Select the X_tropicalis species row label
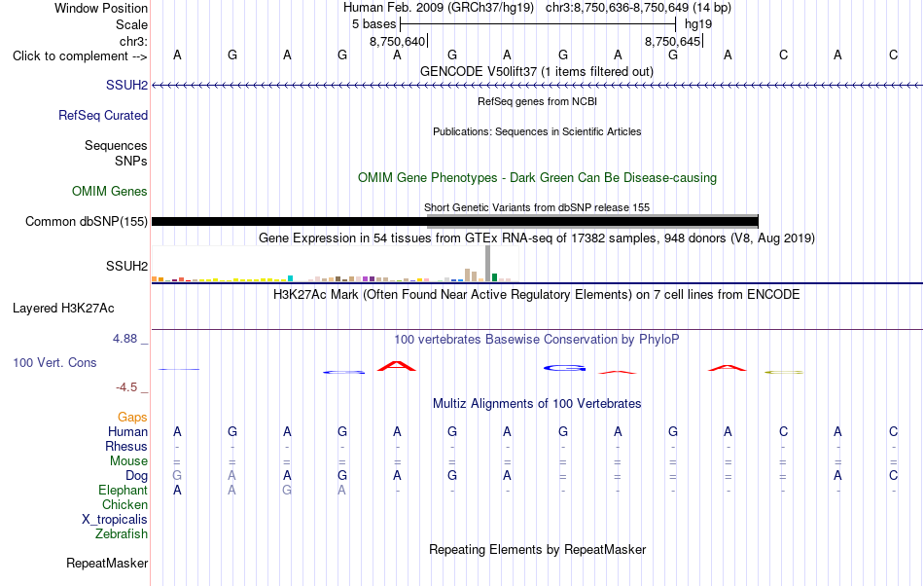The height and width of the screenshot is (586, 924). click(115, 520)
